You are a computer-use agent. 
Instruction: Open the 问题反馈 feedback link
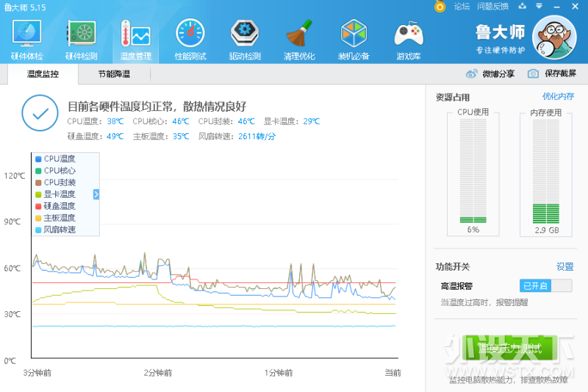(492, 7)
